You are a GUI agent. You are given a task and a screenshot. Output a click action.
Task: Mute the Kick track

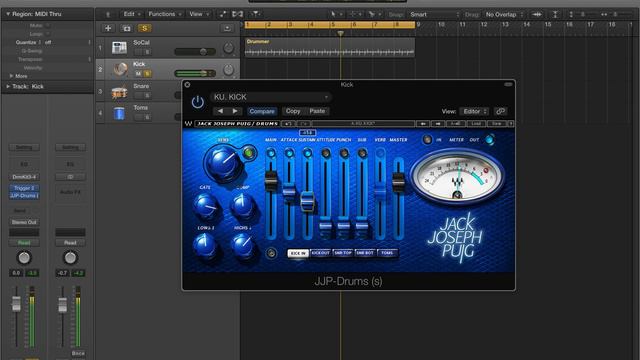[x=138, y=73]
